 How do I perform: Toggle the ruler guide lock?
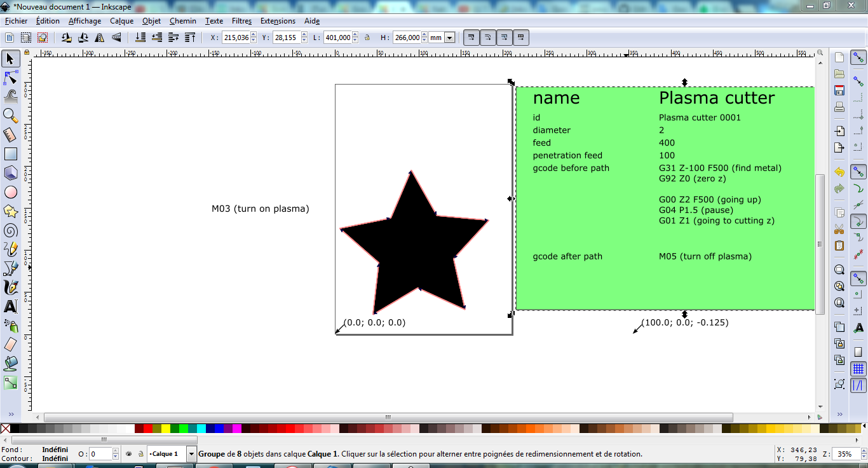pos(27,53)
